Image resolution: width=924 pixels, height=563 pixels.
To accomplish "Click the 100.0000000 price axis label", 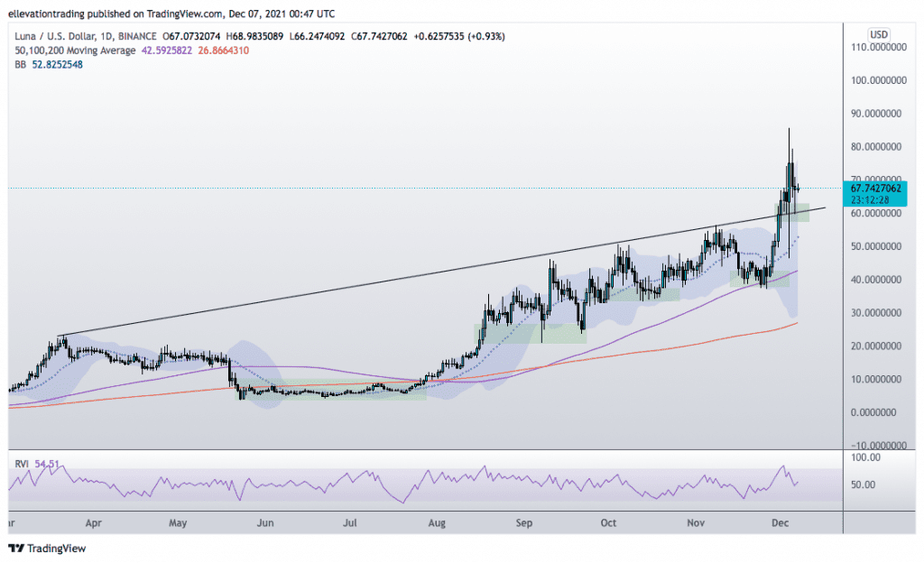I will (x=879, y=80).
